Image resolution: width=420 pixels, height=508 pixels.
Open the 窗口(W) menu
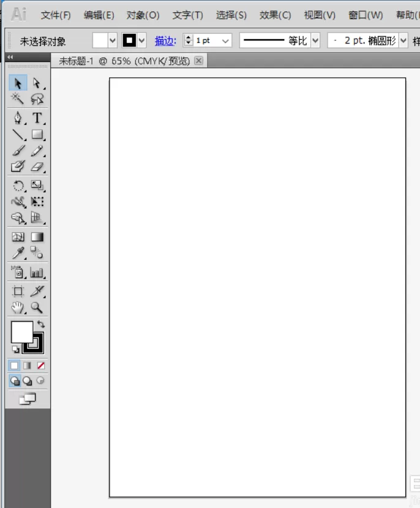[366, 15]
